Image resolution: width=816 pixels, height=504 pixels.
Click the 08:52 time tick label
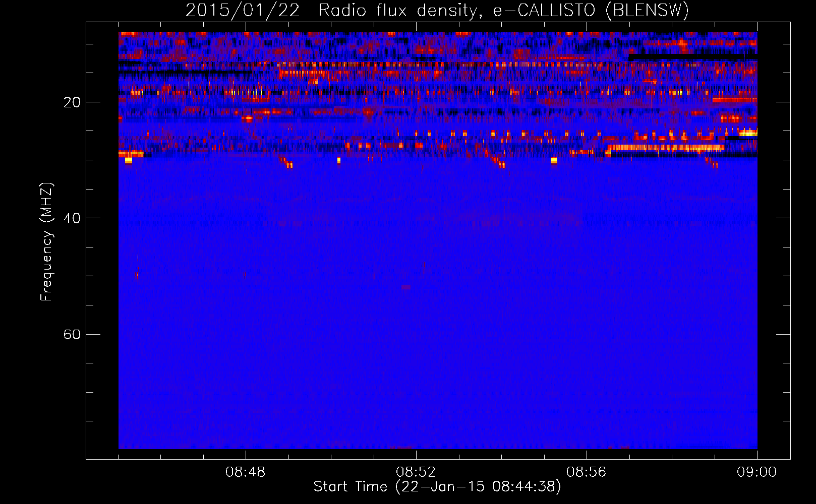pos(416,472)
